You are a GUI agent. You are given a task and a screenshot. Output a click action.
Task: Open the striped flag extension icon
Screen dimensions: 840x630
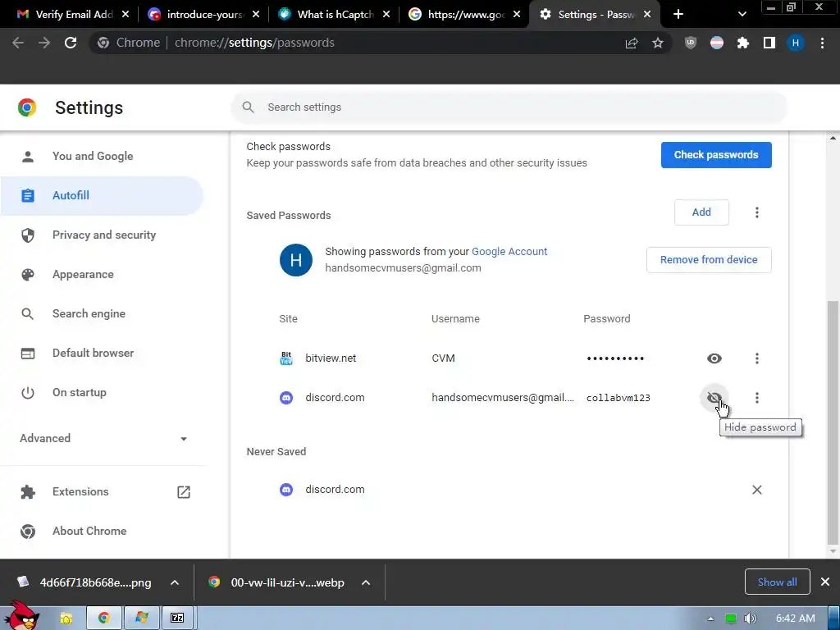(717, 43)
